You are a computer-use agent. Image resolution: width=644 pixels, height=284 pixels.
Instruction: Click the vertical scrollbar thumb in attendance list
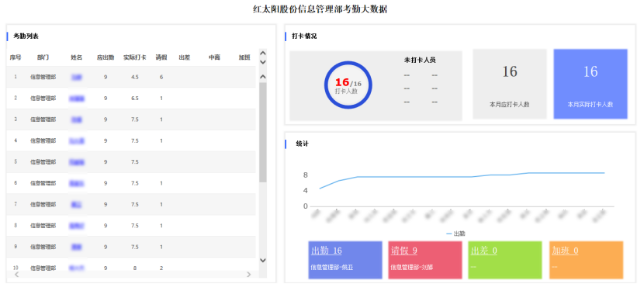coord(263,133)
